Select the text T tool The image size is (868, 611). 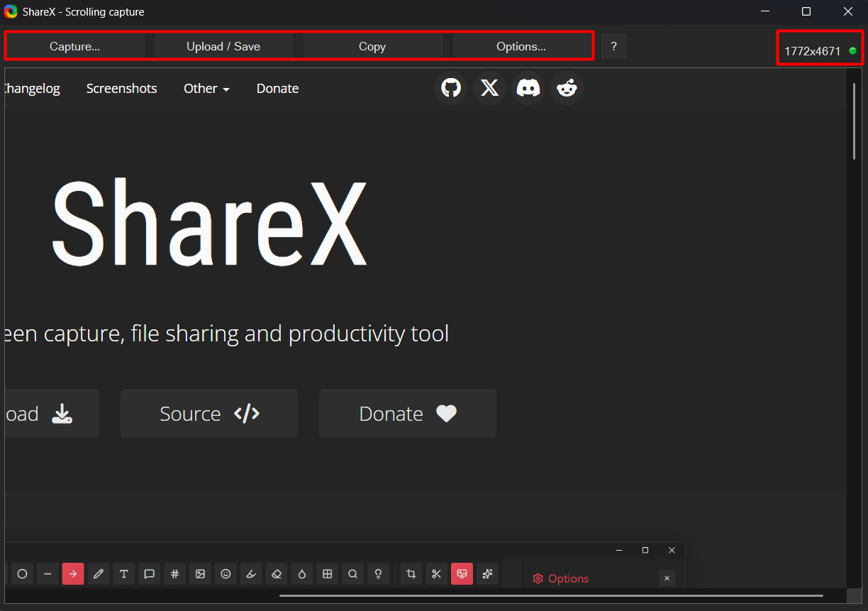[x=124, y=574]
